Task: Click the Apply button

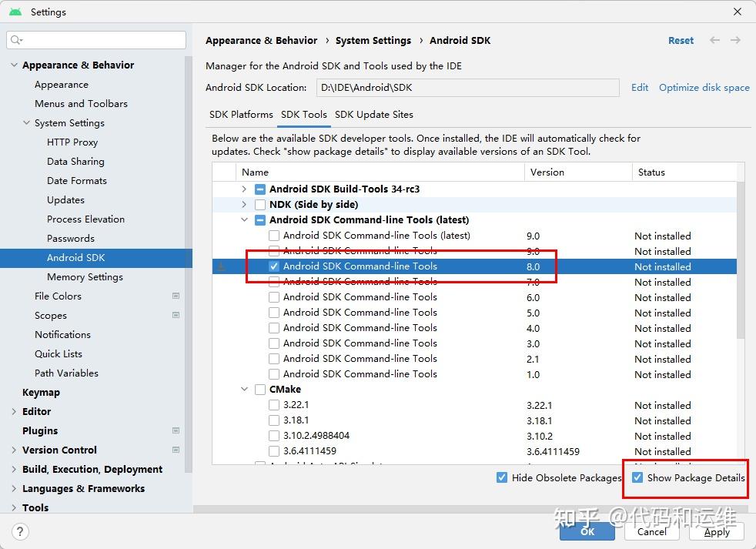Action: pos(717,531)
